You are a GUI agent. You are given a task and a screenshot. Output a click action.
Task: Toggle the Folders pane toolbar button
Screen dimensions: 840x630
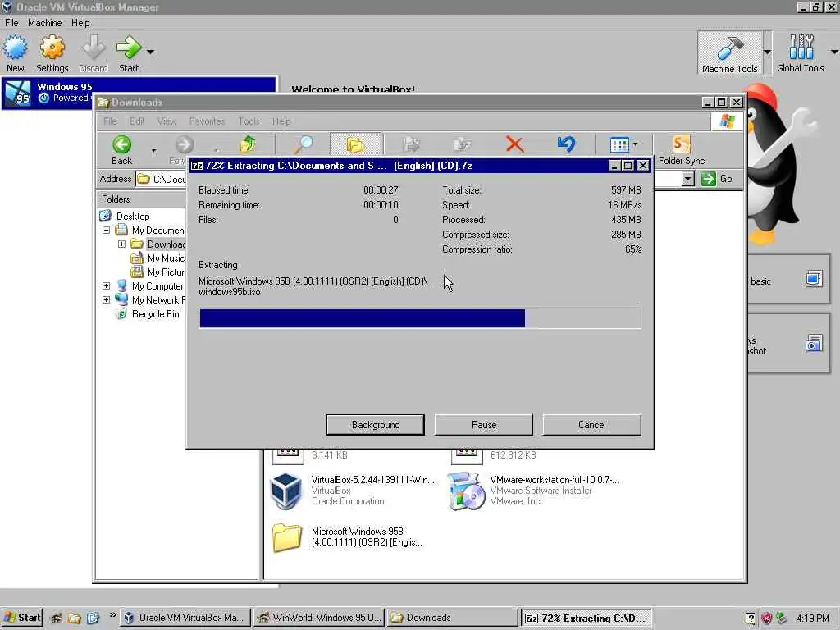pyautogui.click(x=355, y=144)
